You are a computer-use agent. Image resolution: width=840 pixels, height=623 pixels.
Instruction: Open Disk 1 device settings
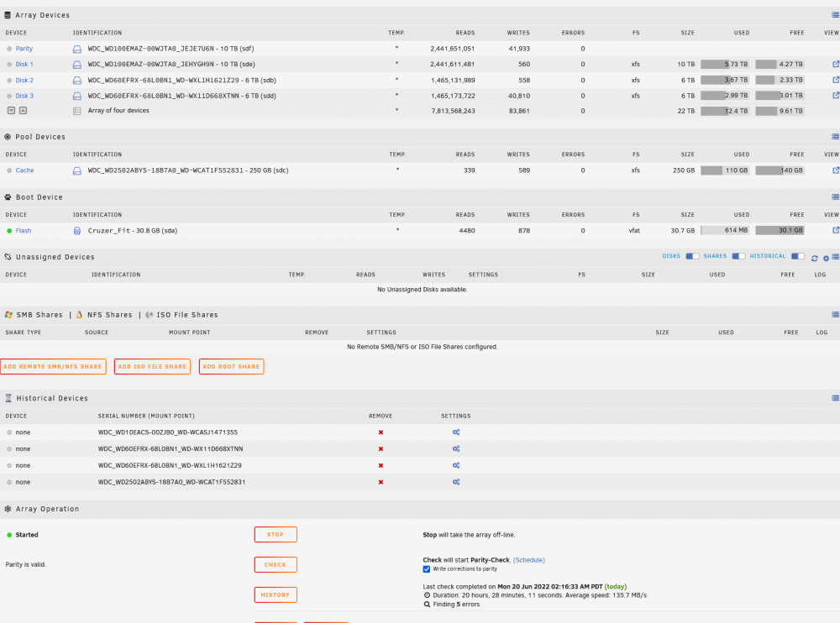24,65
